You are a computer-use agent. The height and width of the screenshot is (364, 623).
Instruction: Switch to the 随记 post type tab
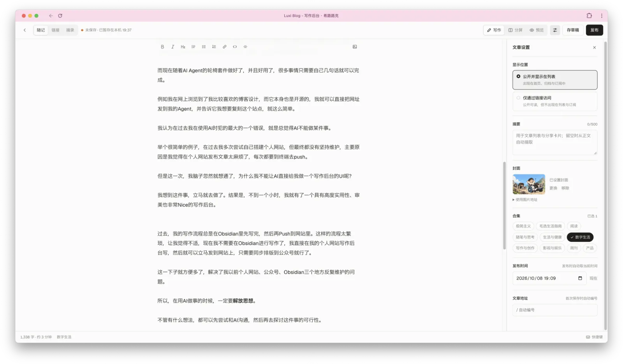point(41,30)
